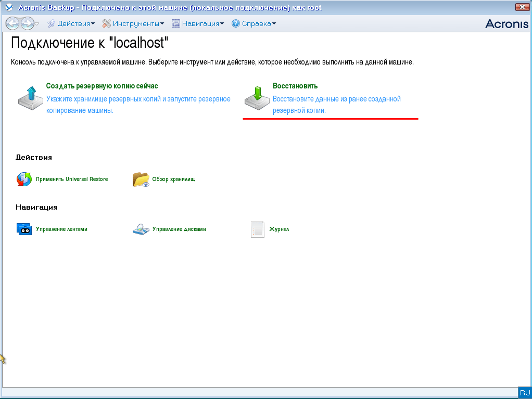The image size is (532, 399).
Task: Open Применить Universal Restore link
Action: tap(72, 179)
